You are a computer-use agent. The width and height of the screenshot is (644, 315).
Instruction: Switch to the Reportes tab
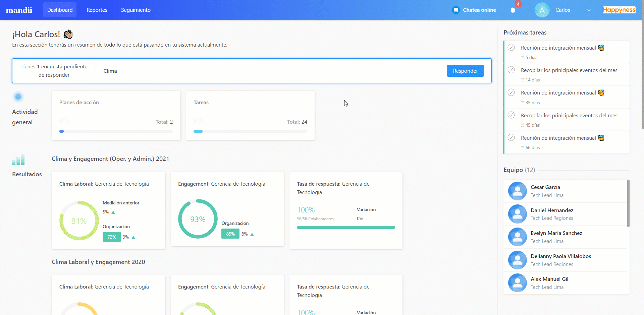coord(97,10)
